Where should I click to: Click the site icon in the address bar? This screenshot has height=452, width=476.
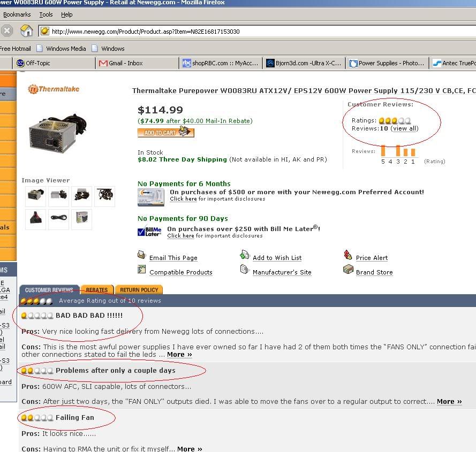(45, 31)
